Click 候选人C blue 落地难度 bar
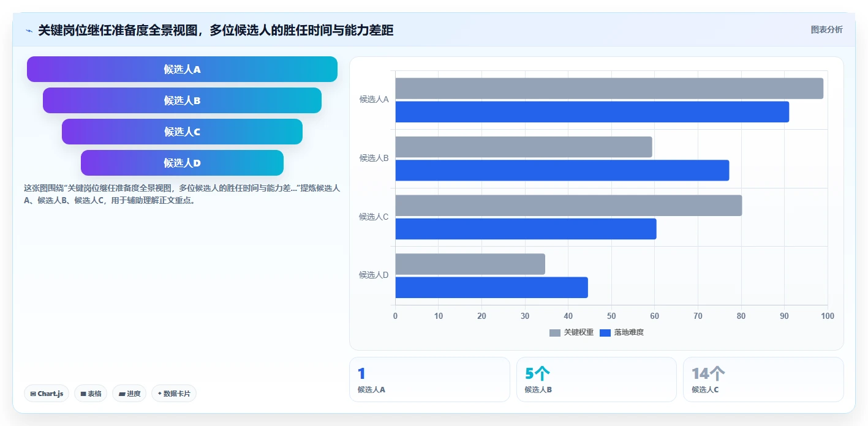This screenshot has height=426, width=868. coord(526,229)
